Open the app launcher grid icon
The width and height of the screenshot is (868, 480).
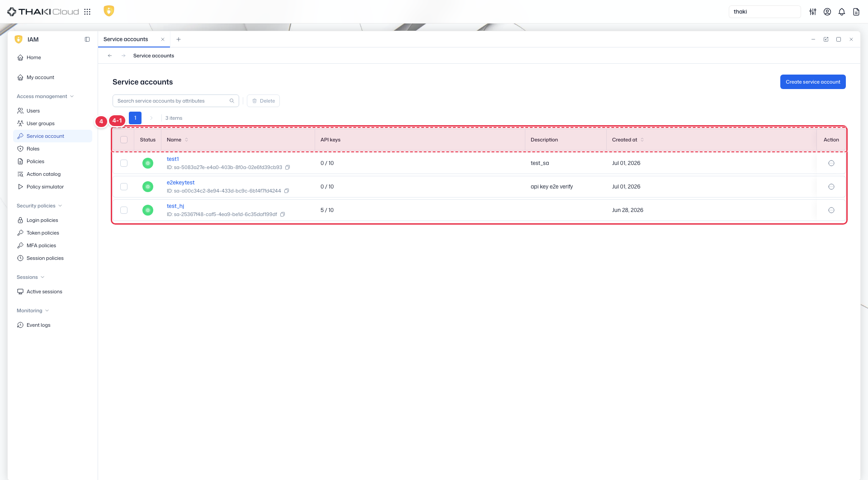pos(87,12)
